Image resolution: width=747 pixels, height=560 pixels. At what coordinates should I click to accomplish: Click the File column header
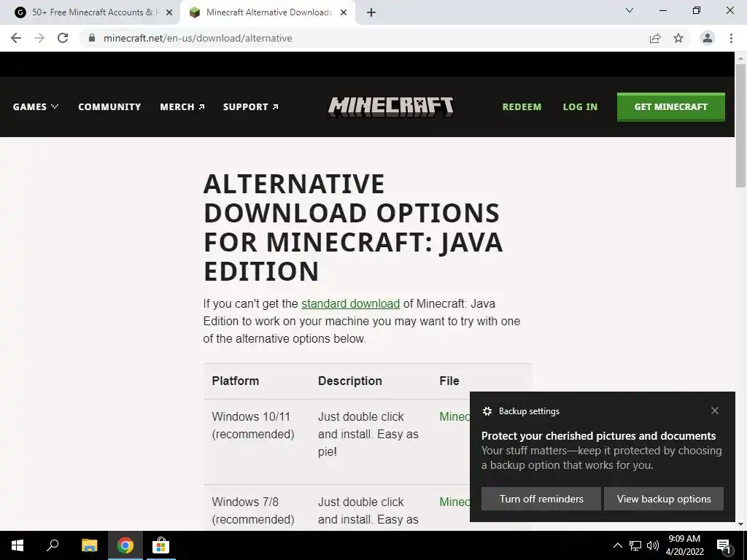point(449,381)
